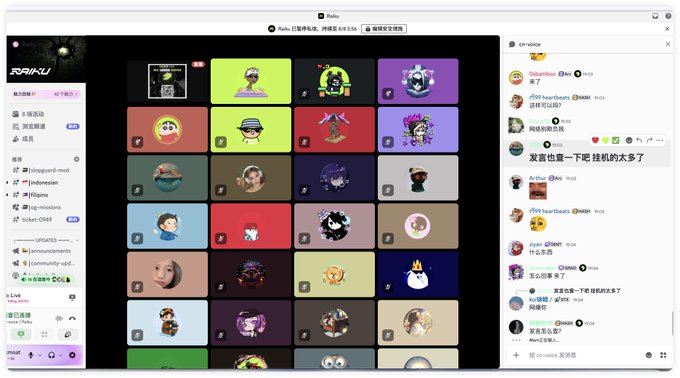Click the chat panel scrollbar
Viewport: 680px width, 378px height.
[673, 323]
